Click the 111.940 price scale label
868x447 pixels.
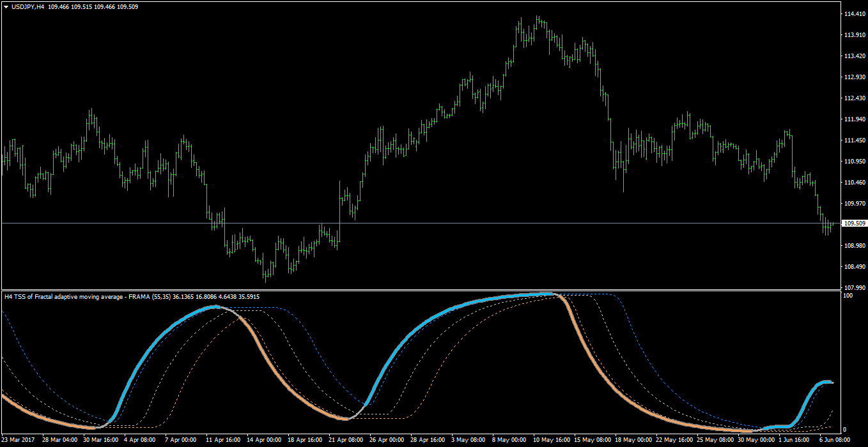(855, 119)
